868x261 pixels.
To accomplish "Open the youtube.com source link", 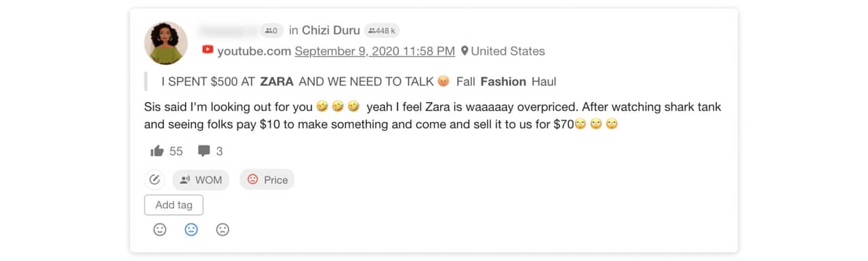I will coord(254,51).
